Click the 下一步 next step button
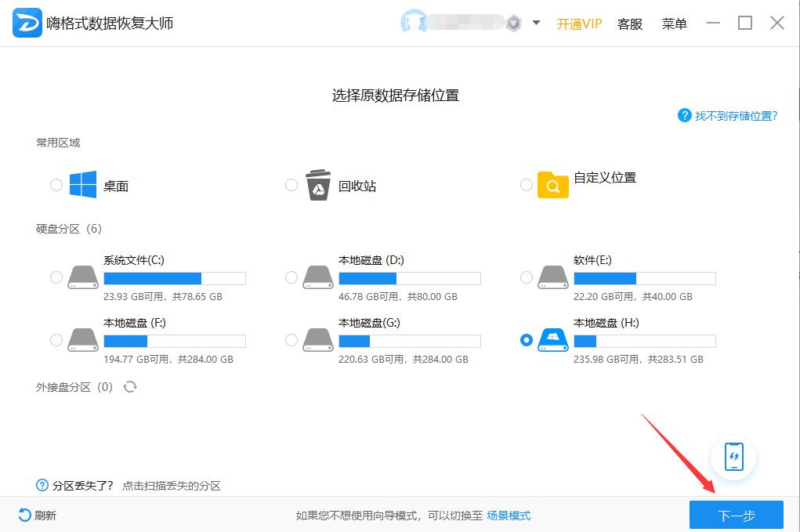The width and height of the screenshot is (800, 532). coord(735,515)
